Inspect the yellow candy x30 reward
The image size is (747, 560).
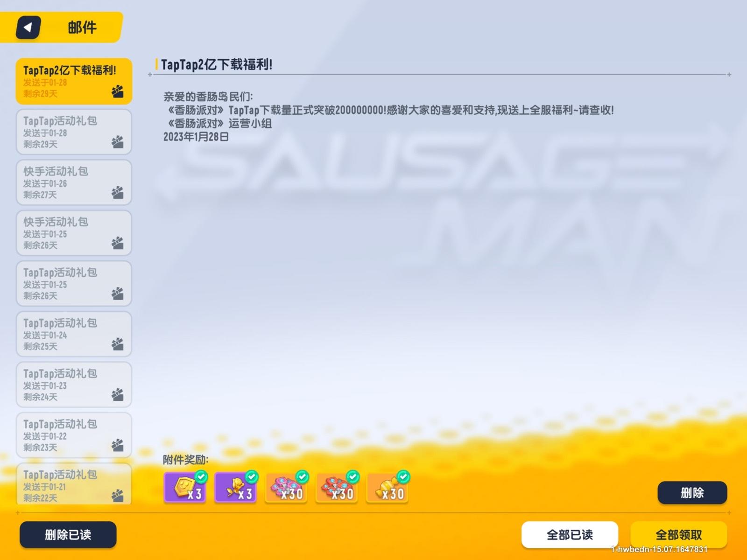388,487
